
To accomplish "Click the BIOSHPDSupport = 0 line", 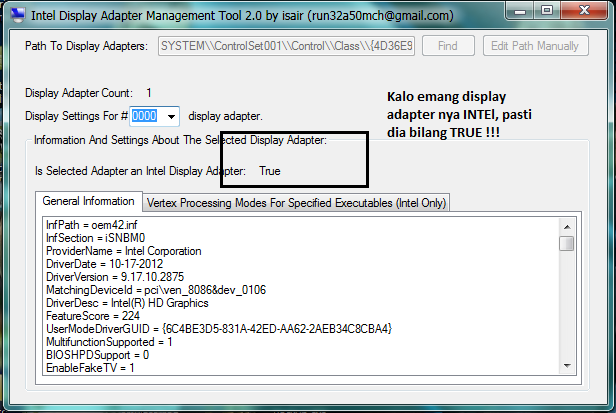I will point(97,355).
